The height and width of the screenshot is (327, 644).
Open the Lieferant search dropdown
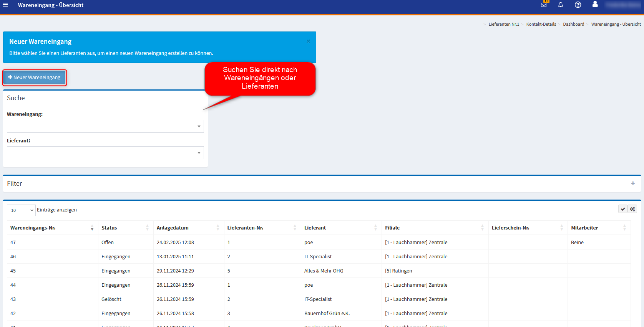[105, 153]
